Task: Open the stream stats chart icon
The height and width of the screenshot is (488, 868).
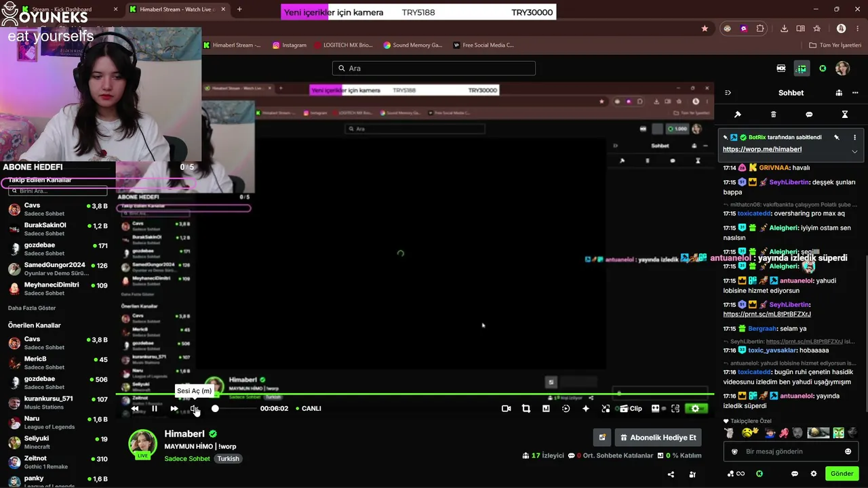Action: pos(546,409)
